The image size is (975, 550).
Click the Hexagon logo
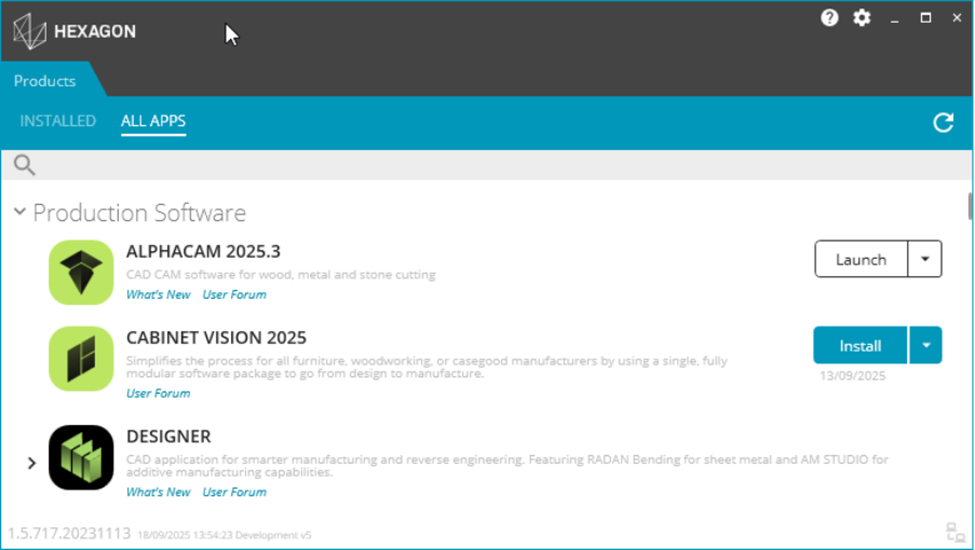click(x=75, y=31)
